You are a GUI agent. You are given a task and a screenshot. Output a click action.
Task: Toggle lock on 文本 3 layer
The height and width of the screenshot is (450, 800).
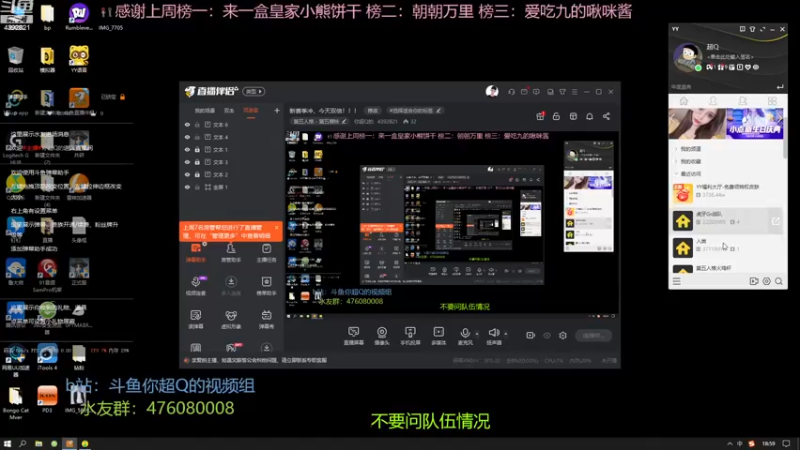(x=197, y=162)
